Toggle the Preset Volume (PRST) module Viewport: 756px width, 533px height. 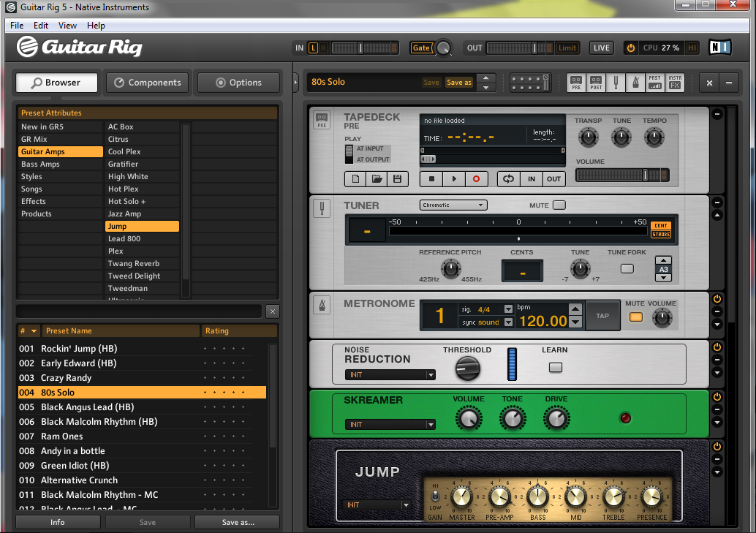click(655, 83)
